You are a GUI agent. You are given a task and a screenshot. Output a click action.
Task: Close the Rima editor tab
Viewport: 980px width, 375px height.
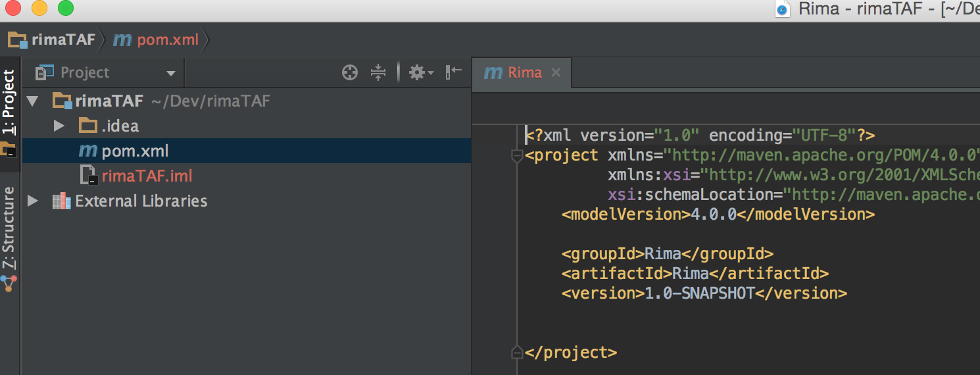556,72
